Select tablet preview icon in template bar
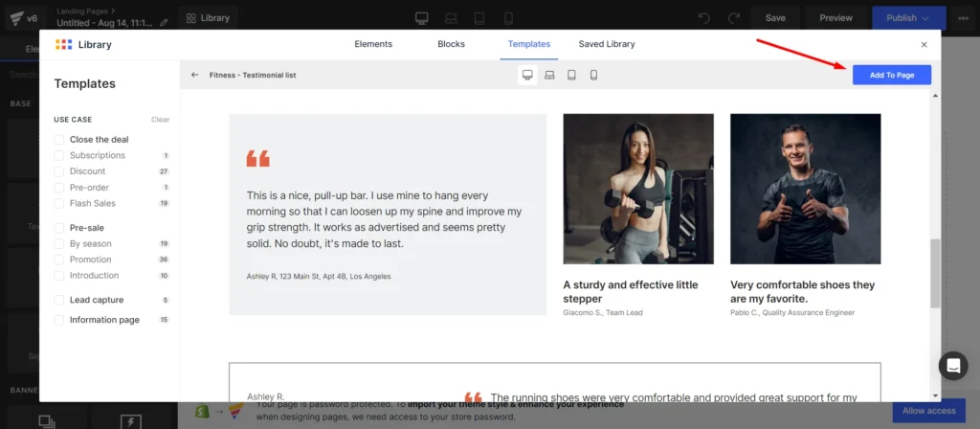This screenshot has height=429, width=980. click(571, 75)
